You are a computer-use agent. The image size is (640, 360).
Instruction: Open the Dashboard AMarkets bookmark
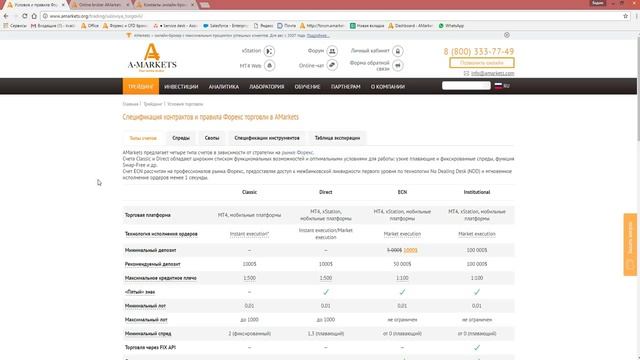click(x=410, y=26)
